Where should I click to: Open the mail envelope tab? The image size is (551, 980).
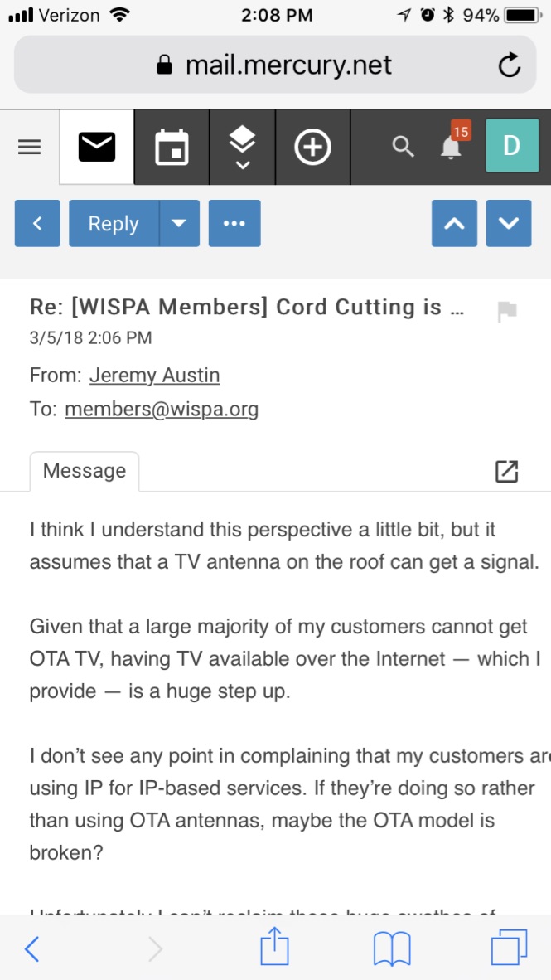click(97, 148)
